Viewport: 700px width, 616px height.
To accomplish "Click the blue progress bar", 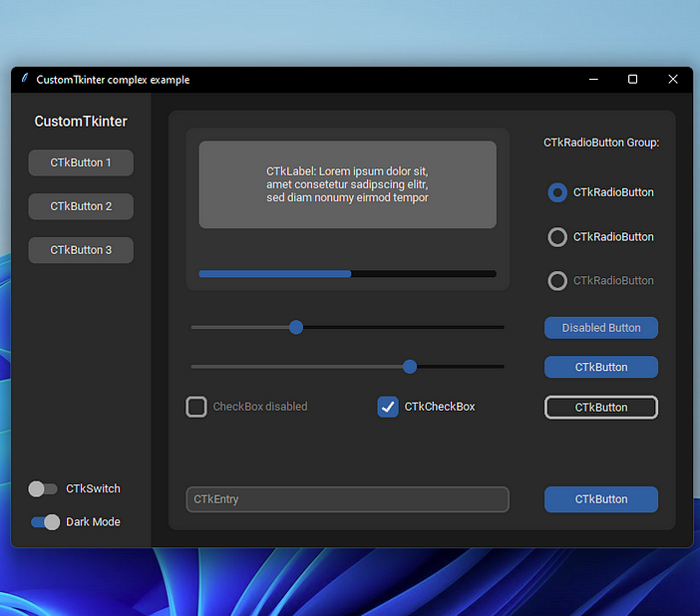I will [x=347, y=274].
